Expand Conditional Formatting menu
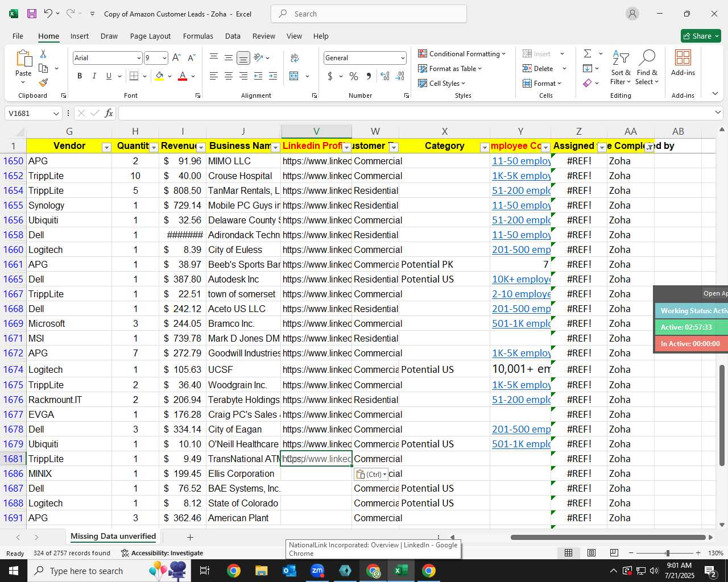This screenshot has width=728, height=582. pyautogui.click(x=462, y=53)
